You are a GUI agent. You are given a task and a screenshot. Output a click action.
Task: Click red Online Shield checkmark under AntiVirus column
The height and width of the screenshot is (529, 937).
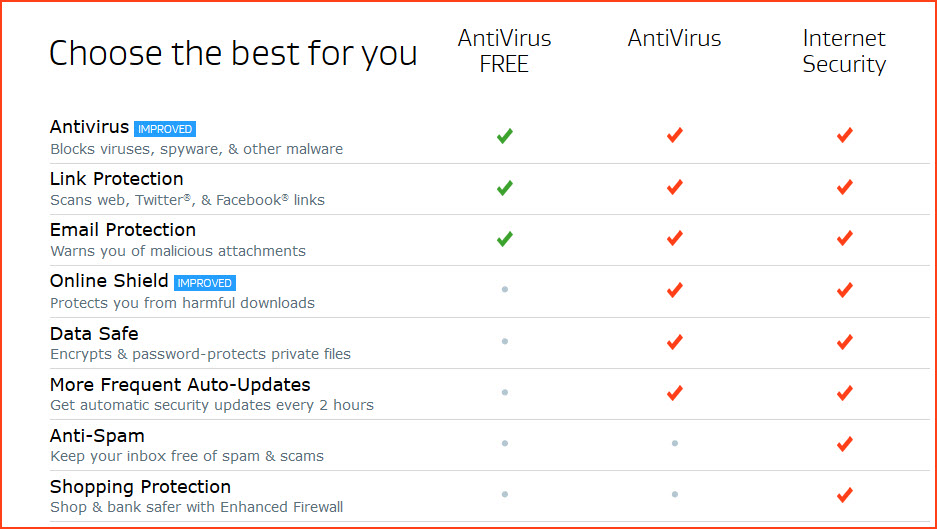675,290
